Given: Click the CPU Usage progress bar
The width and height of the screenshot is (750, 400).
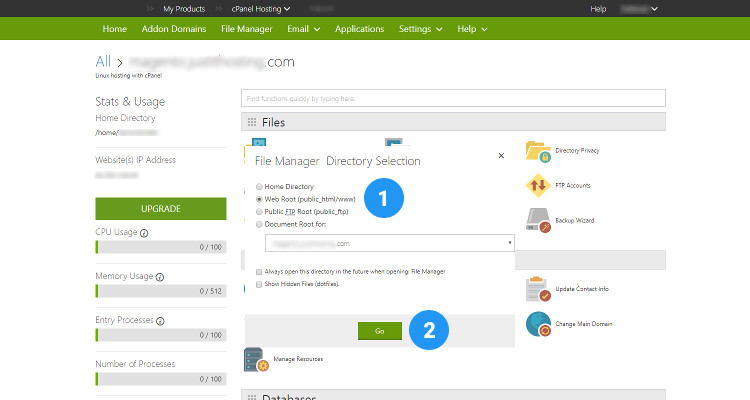Looking at the screenshot, I should tap(161, 247).
